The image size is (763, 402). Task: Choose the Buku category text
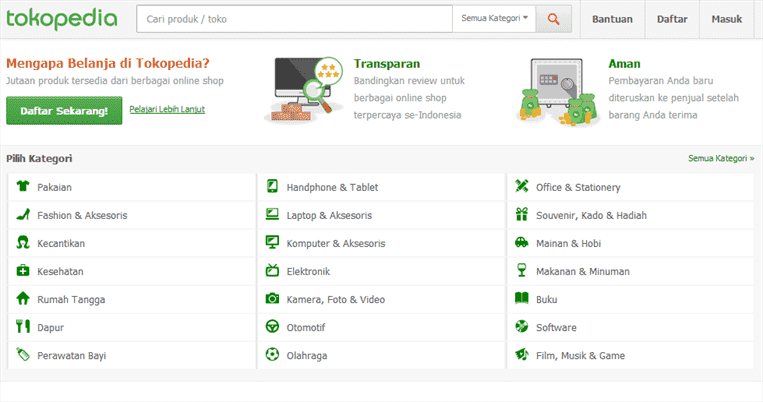[546, 300]
